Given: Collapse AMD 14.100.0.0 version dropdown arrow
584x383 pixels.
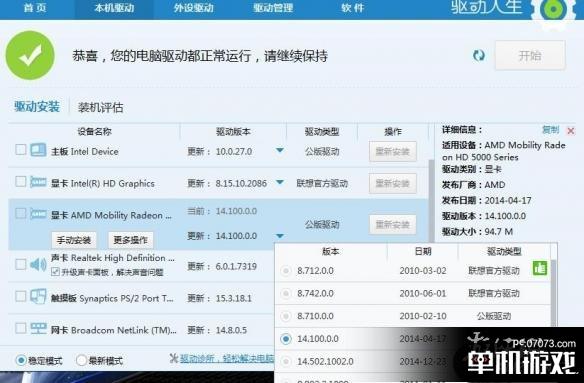Looking at the screenshot, I should [x=280, y=236].
